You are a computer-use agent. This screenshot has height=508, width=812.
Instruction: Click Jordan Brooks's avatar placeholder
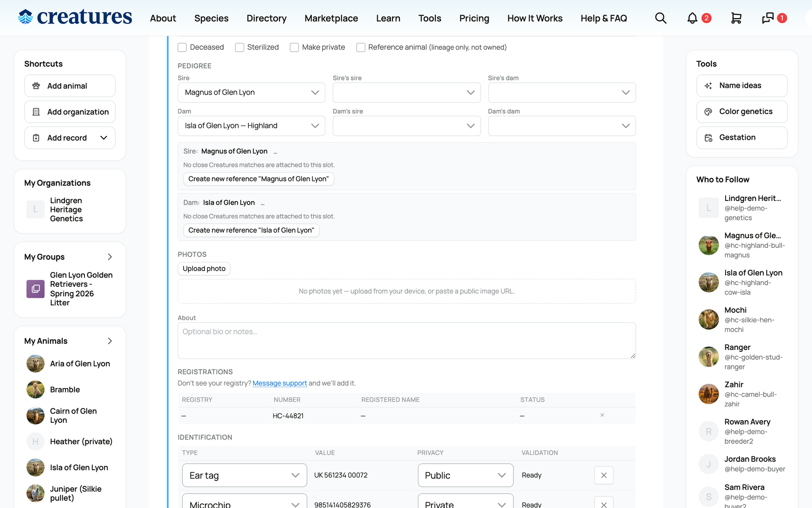pos(709,464)
